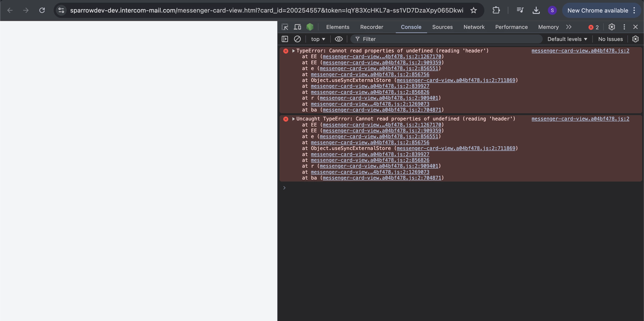
Task: Click the inspect element picker icon
Action: click(x=285, y=27)
